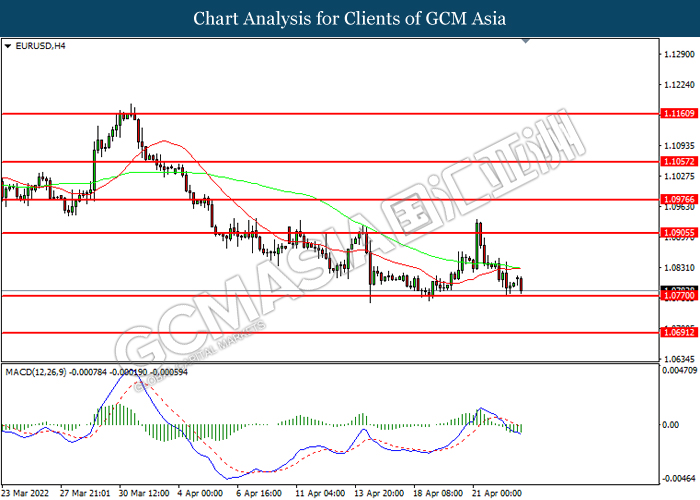
Task: Select the 1.10572 price level label
Action: tap(679, 162)
